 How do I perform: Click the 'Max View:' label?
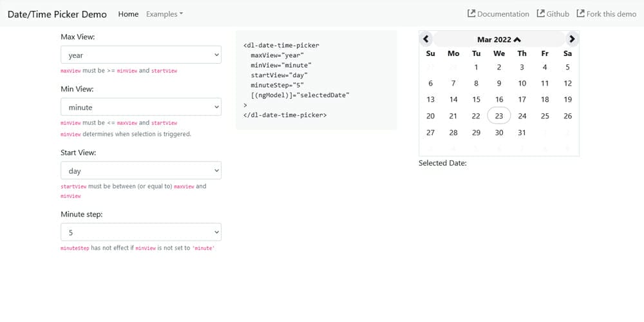coord(78,37)
